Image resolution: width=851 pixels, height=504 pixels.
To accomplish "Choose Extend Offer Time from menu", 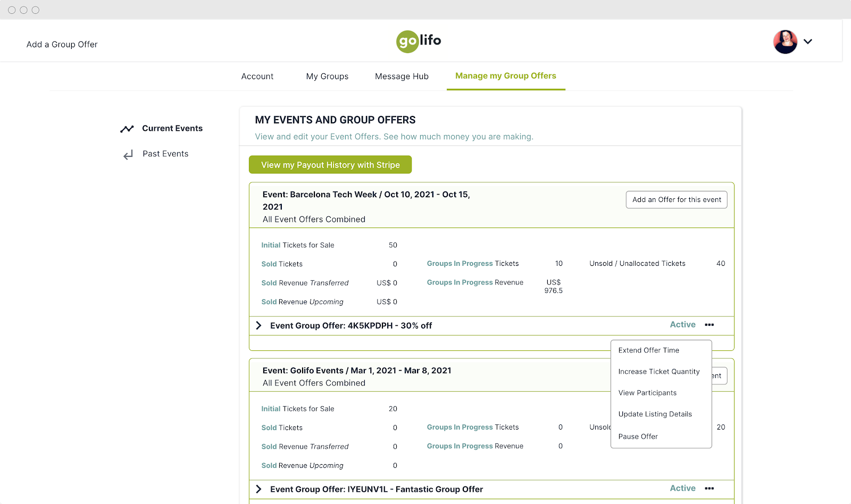I will (x=649, y=350).
